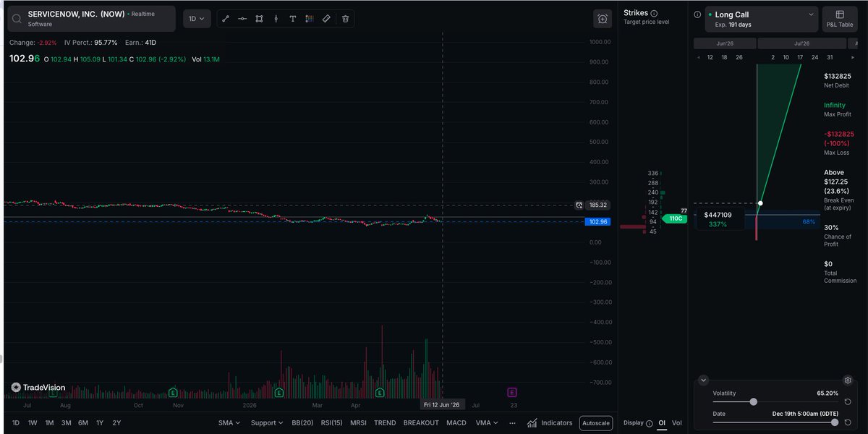
Task: Delete drawings with the trash icon
Action: click(345, 19)
